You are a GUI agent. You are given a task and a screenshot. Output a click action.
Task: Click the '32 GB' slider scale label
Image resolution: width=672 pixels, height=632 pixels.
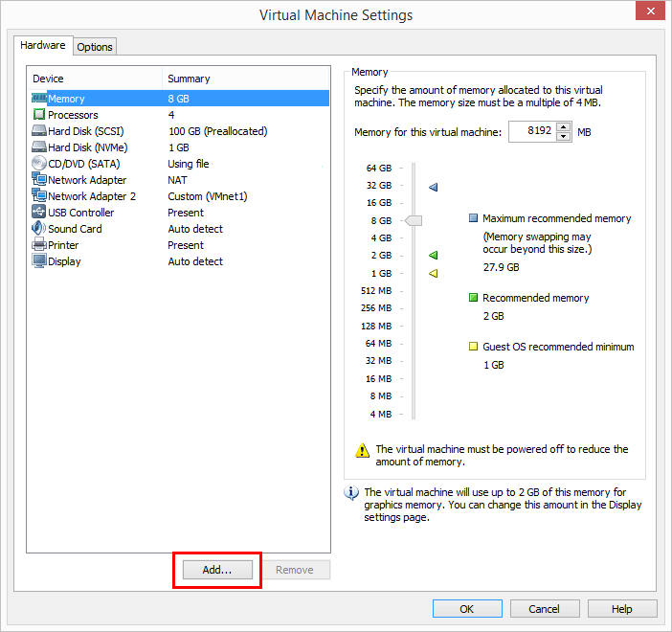[x=379, y=186]
